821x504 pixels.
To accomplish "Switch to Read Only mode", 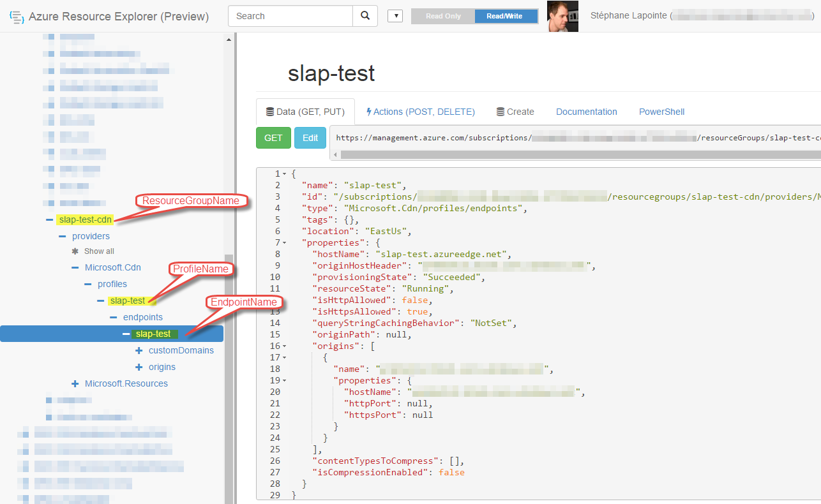I will coord(443,16).
